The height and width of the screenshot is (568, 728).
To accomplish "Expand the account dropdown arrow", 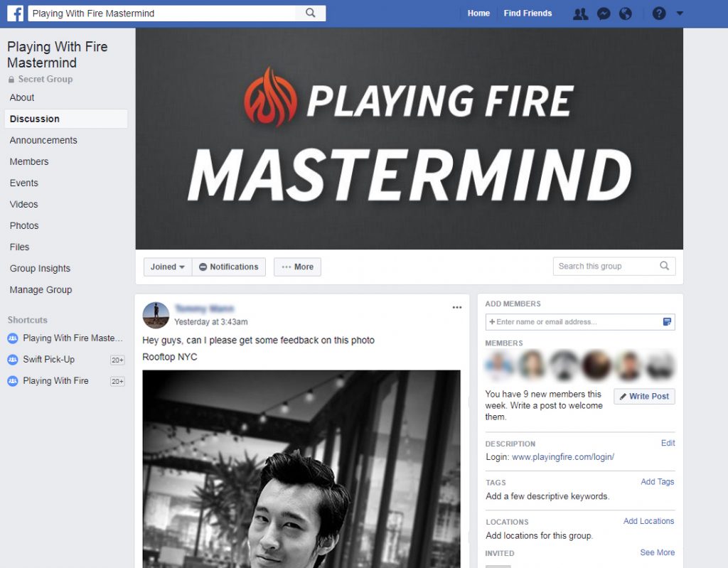I will pyautogui.click(x=680, y=14).
